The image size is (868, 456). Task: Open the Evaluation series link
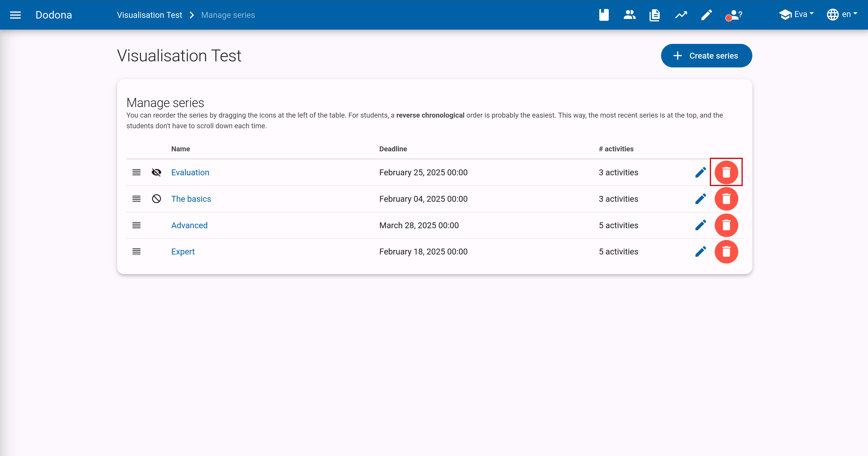[x=190, y=172]
